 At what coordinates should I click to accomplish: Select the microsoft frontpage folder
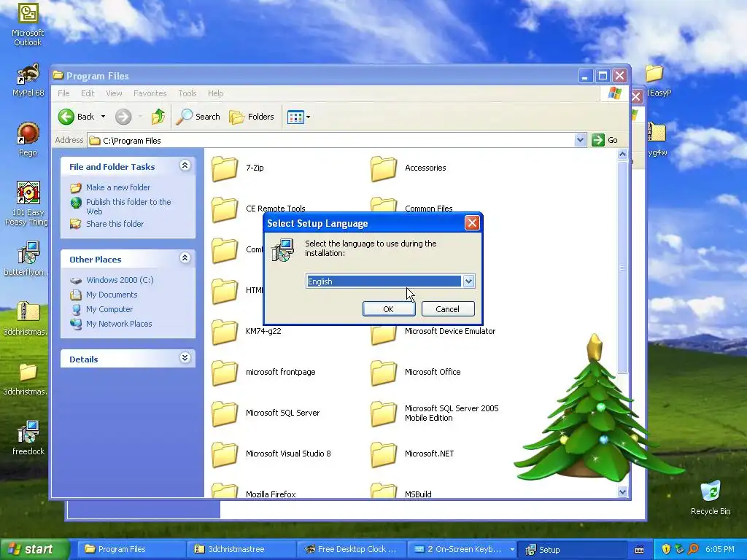click(x=263, y=373)
